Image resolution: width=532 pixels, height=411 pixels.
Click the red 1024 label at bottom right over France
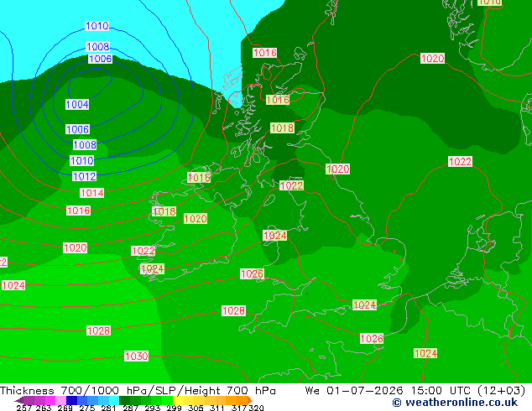(x=425, y=353)
